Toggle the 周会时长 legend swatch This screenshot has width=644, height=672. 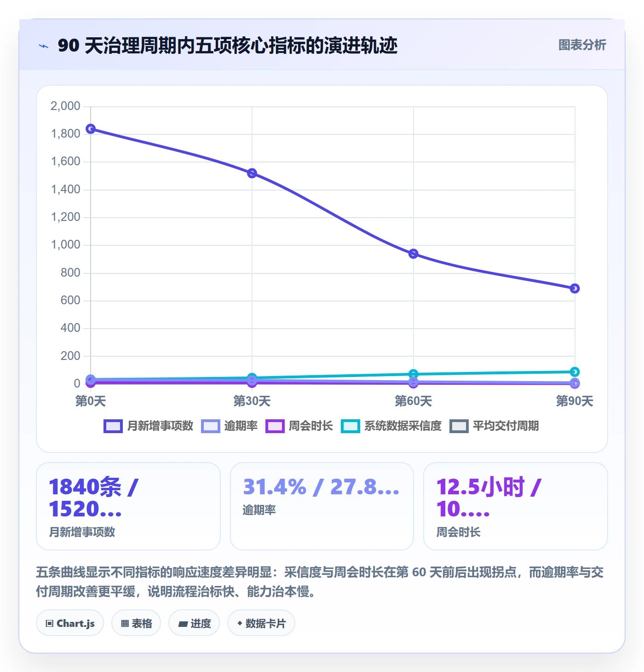pyautogui.click(x=275, y=426)
